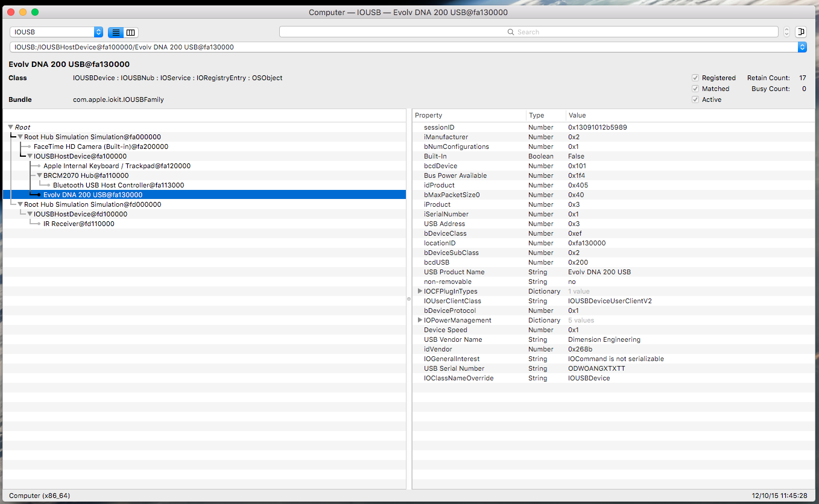Select the iSerialNumber property row
The image size is (819, 504).
coord(613,214)
